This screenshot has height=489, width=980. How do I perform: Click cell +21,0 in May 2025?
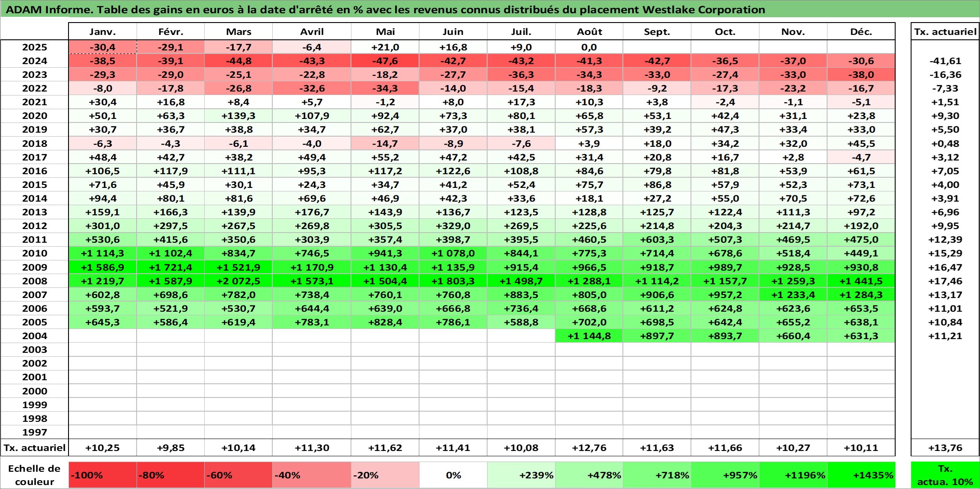click(x=385, y=47)
